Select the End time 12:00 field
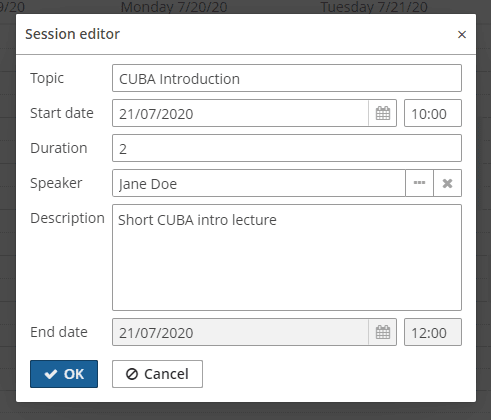The height and width of the screenshot is (420, 491). [433, 332]
